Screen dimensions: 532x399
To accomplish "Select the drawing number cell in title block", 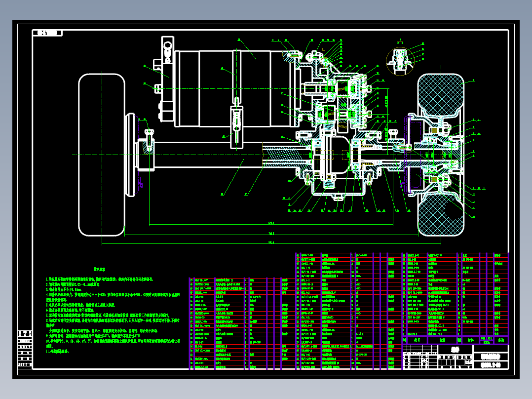I will click(491, 365).
